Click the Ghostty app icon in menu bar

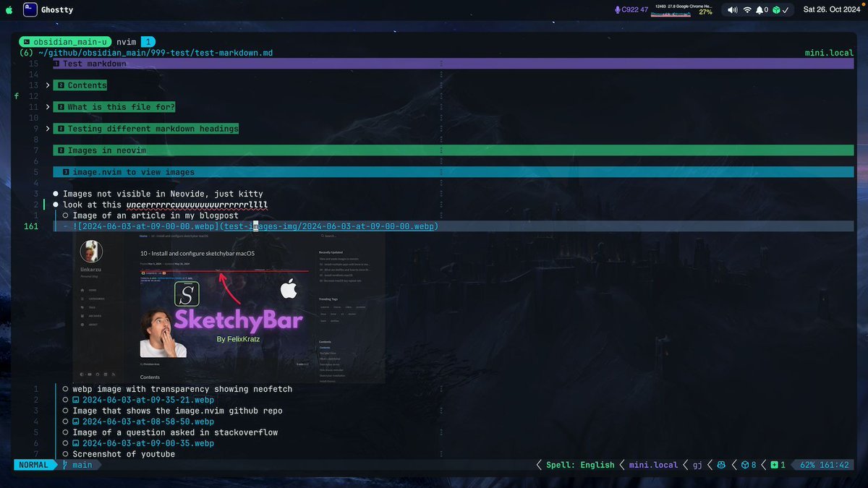pyautogui.click(x=30, y=10)
